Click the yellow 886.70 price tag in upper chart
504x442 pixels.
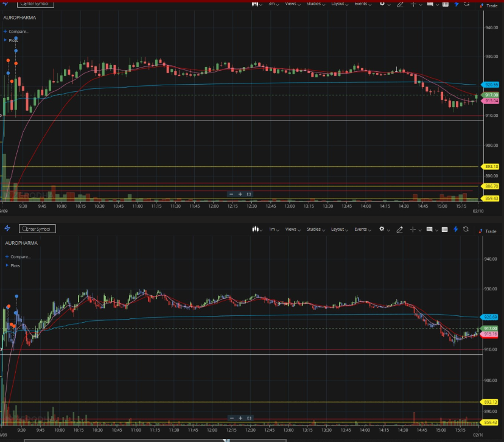coord(490,186)
